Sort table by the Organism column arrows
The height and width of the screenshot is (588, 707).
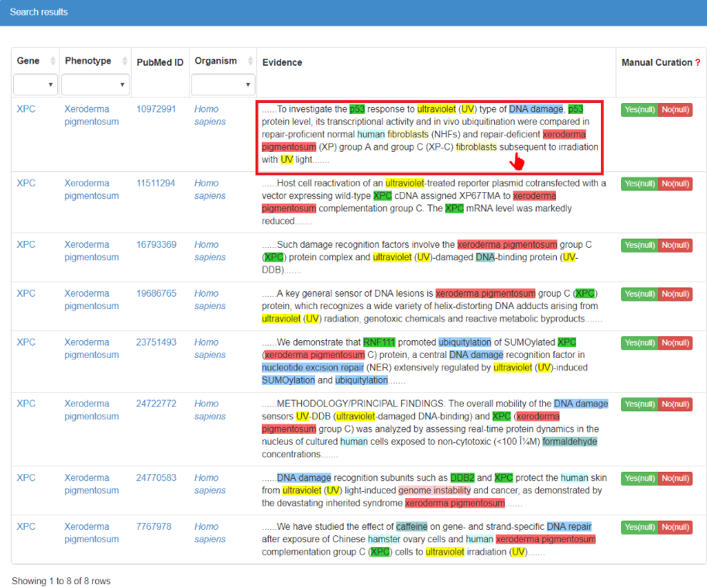251,61
